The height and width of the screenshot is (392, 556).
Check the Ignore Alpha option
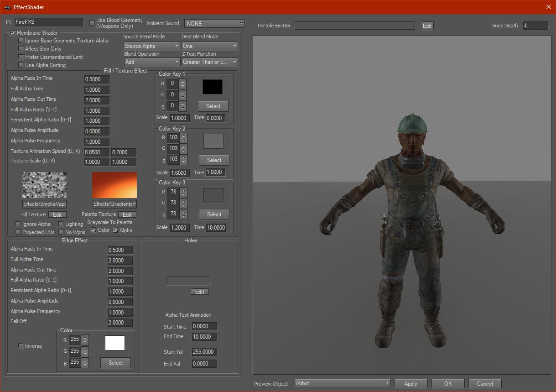coord(18,224)
